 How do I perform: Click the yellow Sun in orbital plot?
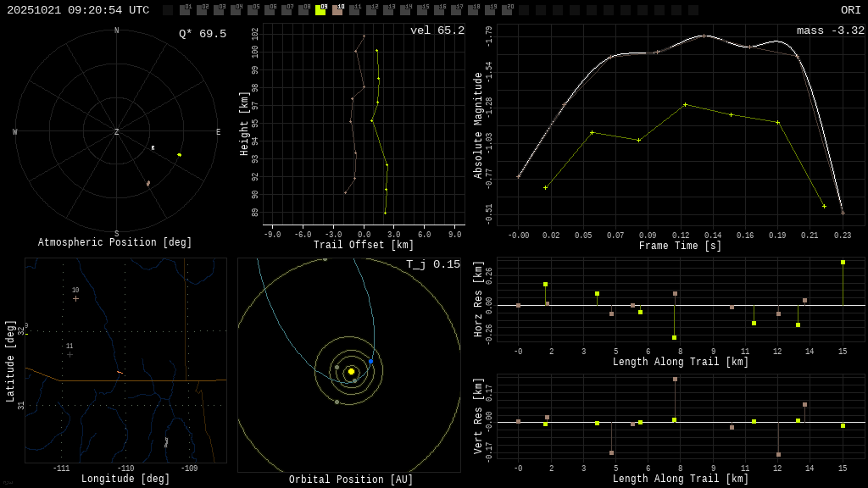[x=351, y=371]
